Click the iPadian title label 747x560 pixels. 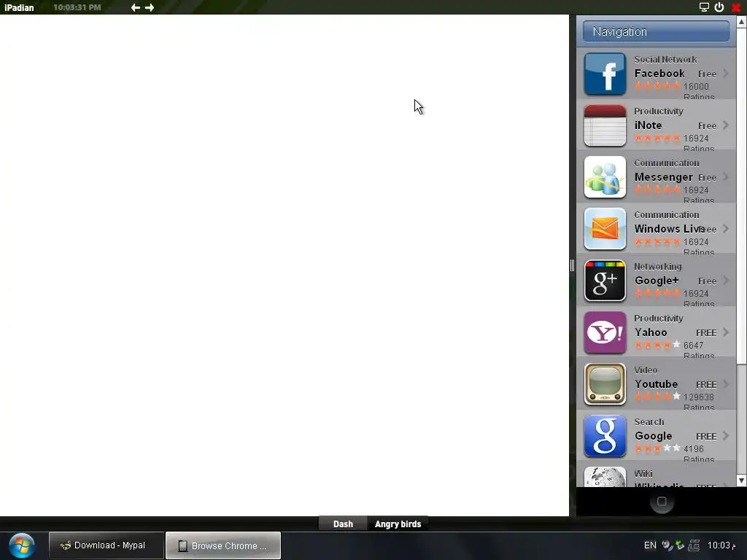pos(19,7)
